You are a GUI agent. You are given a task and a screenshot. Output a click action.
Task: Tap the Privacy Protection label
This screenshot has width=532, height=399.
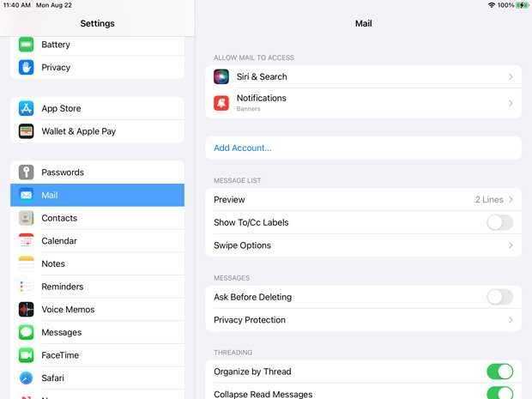pos(250,320)
